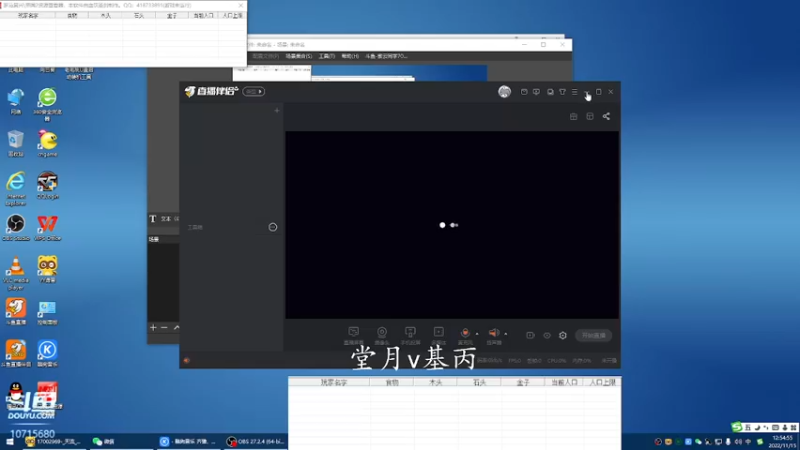Open the mail/message icon in title bar

(524, 92)
